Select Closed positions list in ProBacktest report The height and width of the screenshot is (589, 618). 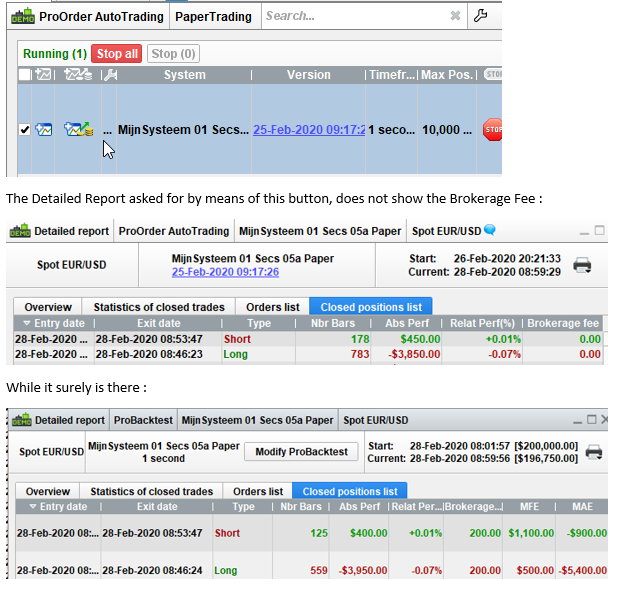(350, 491)
